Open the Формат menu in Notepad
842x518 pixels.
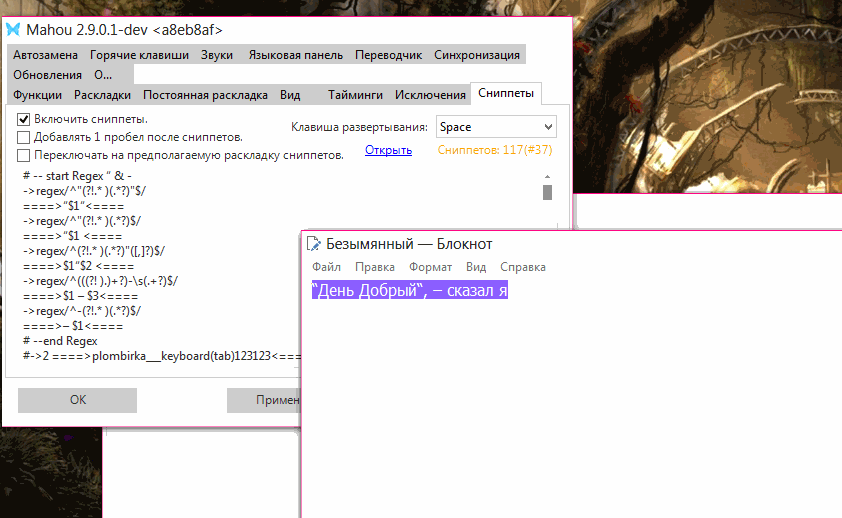pos(431,267)
